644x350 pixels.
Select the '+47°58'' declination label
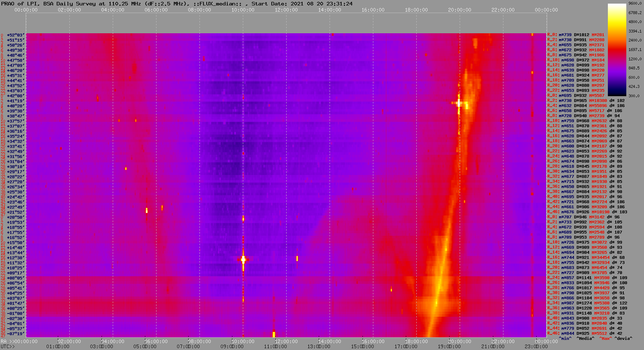click(16, 60)
